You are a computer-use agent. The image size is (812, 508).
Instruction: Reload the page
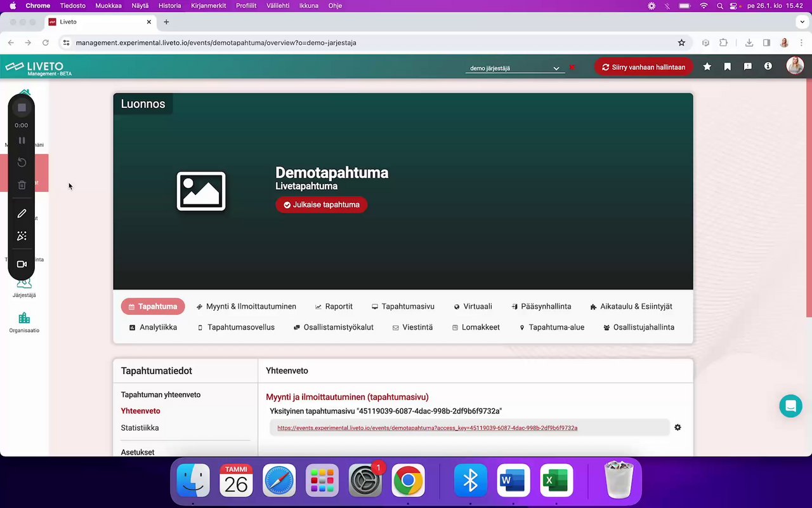(x=45, y=43)
